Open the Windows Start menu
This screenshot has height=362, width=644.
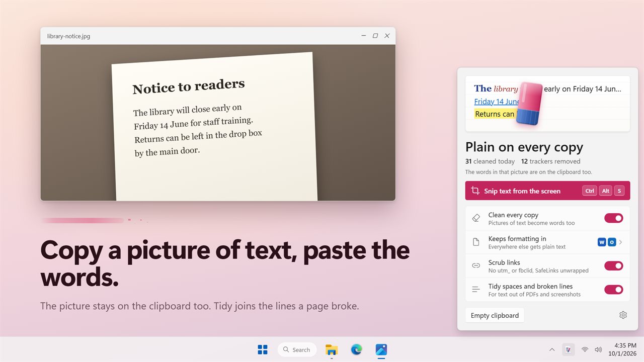(x=263, y=349)
